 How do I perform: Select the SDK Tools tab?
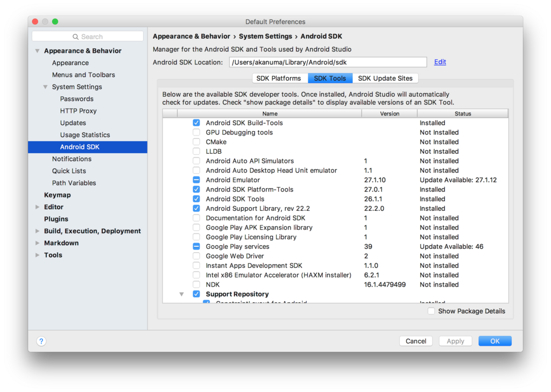point(330,79)
